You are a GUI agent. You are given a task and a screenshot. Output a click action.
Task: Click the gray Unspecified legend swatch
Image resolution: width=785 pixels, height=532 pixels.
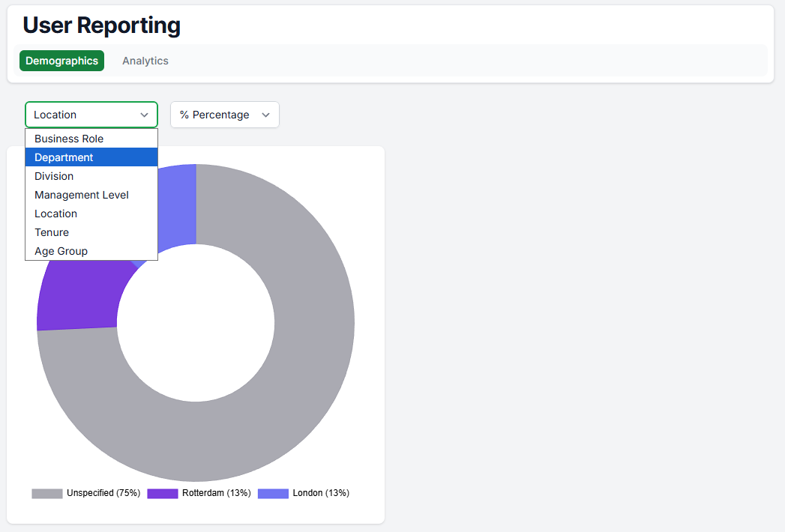click(x=46, y=493)
